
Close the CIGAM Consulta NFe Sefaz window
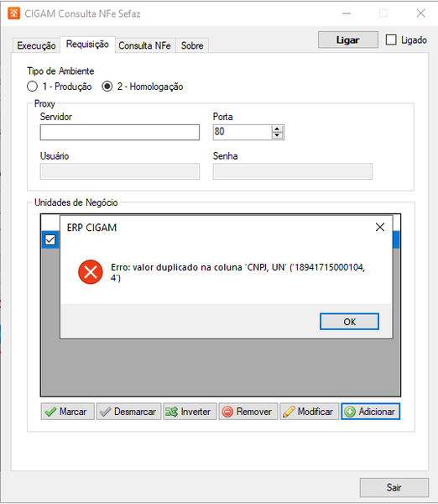coord(420,13)
